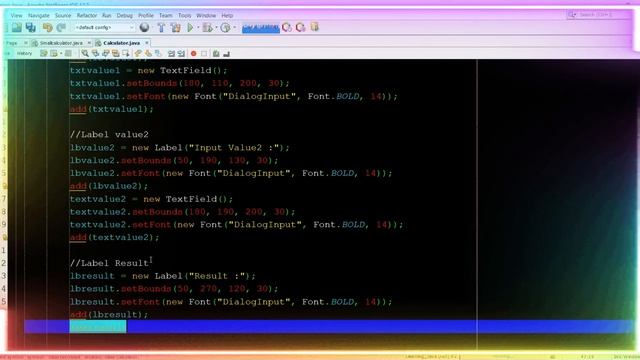Click the Stop Macro Recording square icon
This screenshot has width=640, height=360.
(204, 53)
